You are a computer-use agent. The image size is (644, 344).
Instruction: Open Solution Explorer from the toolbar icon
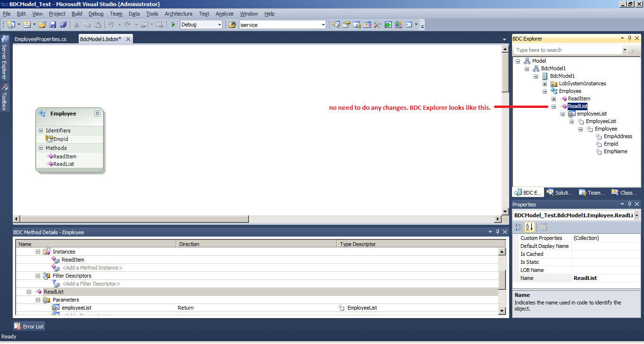coord(336,25)
